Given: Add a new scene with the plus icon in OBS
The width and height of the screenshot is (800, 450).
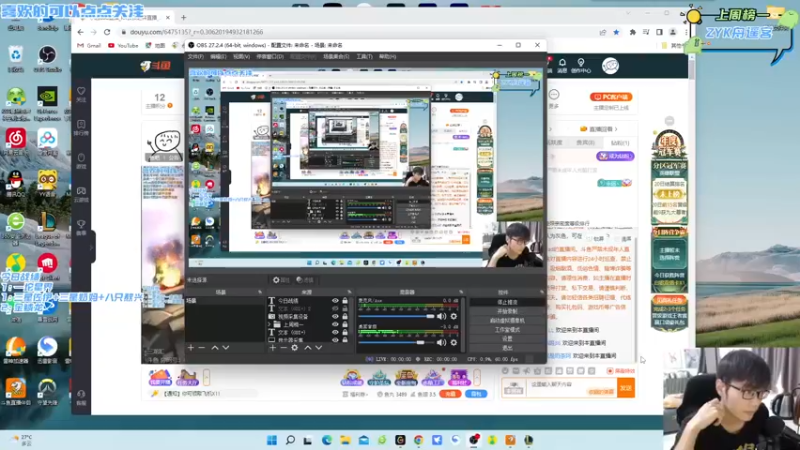Looking at the screenshot, I should (x=191, y=347).
